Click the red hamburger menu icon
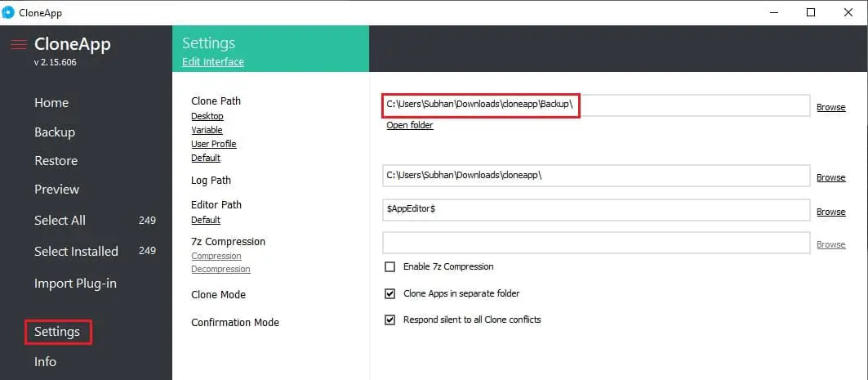 point(19,44)
